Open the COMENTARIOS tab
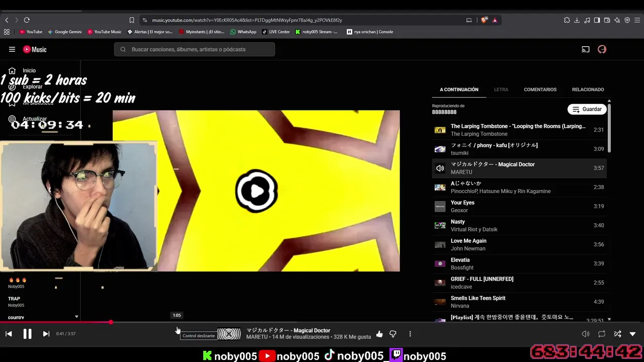The width and height of the screenshot is (644, 362). pyautogui.click(x=540, y=89)
